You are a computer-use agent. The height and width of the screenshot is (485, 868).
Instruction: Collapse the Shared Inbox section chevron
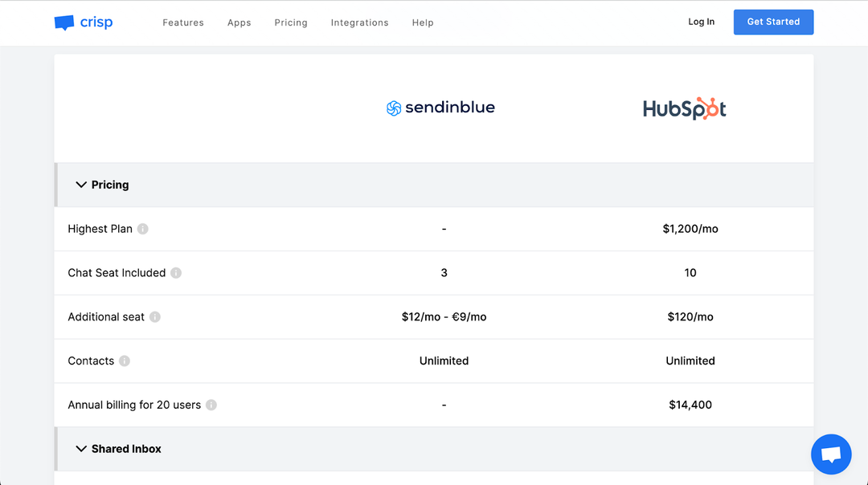click(x=81, y=449)
